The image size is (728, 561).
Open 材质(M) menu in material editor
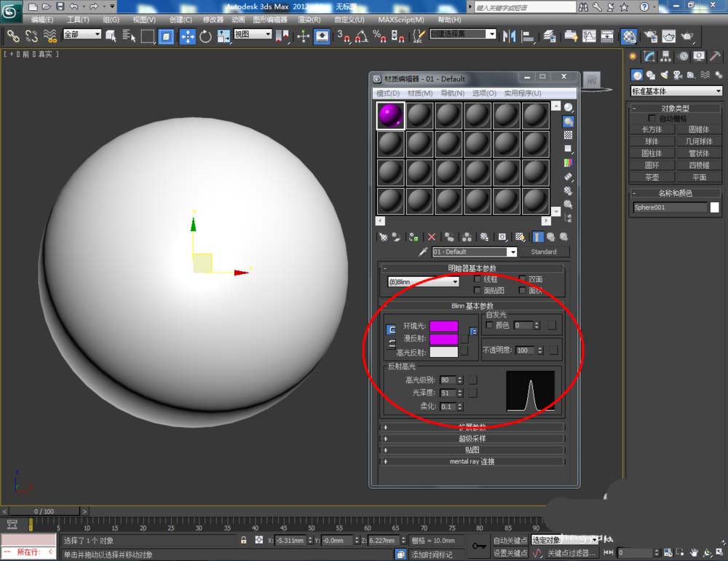coord(420,93)
